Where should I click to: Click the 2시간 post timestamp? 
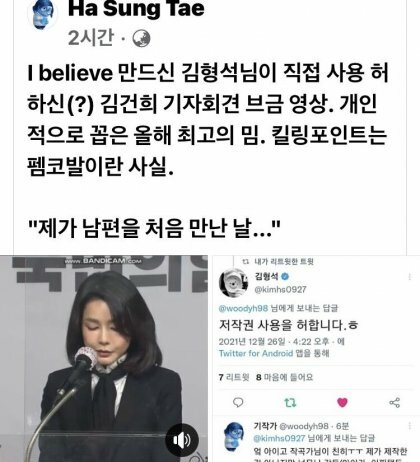pyautogui.click(x=91, y=38)
